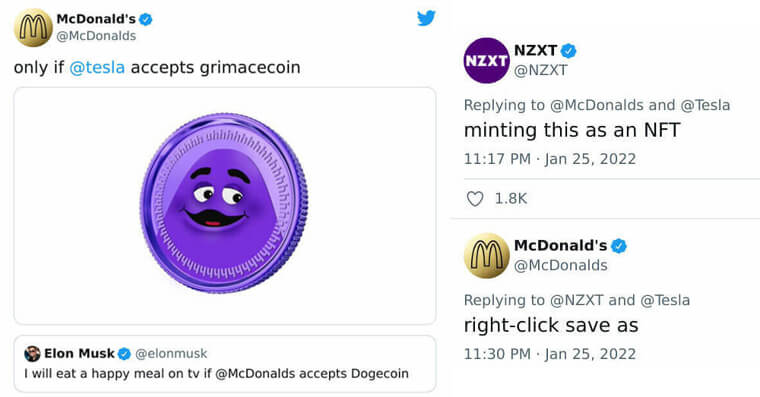
Task: Click verified badge beside Elon Musk name
Action: (125, 354)
